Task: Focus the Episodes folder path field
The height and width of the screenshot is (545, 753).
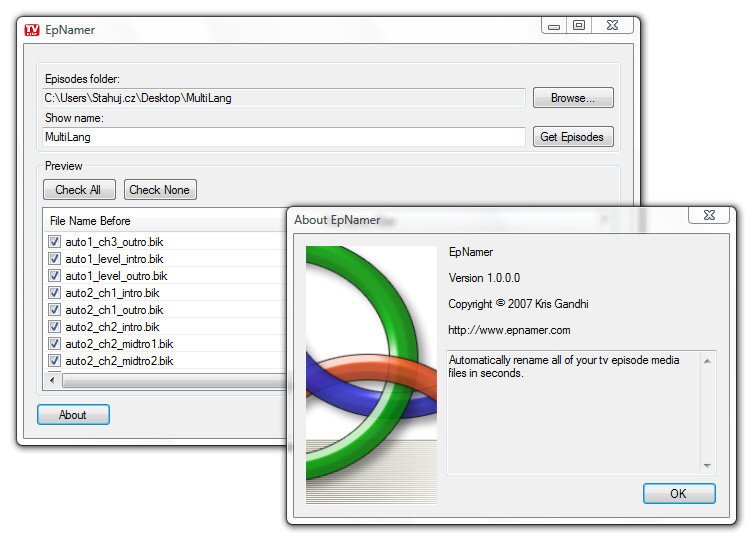Action: [x=284, y=98]
